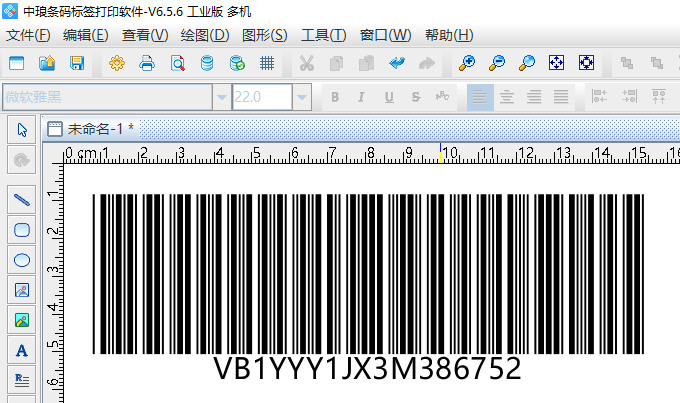
Task: Copy selection toolbar icon
Action: (x=337, y=63)
